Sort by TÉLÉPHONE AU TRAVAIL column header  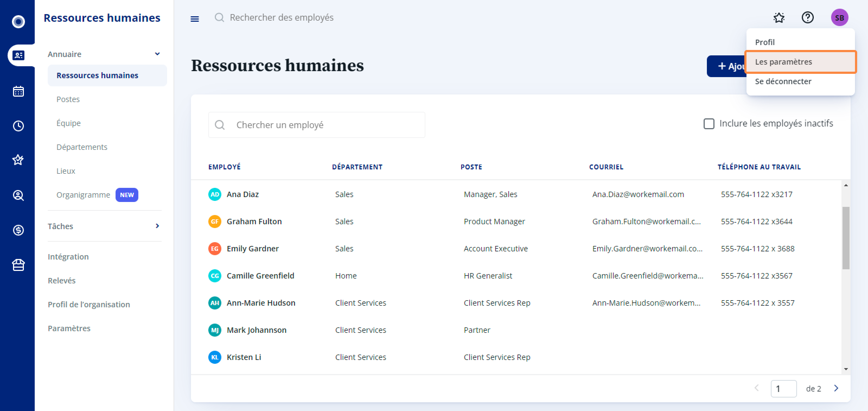point(759,167)
